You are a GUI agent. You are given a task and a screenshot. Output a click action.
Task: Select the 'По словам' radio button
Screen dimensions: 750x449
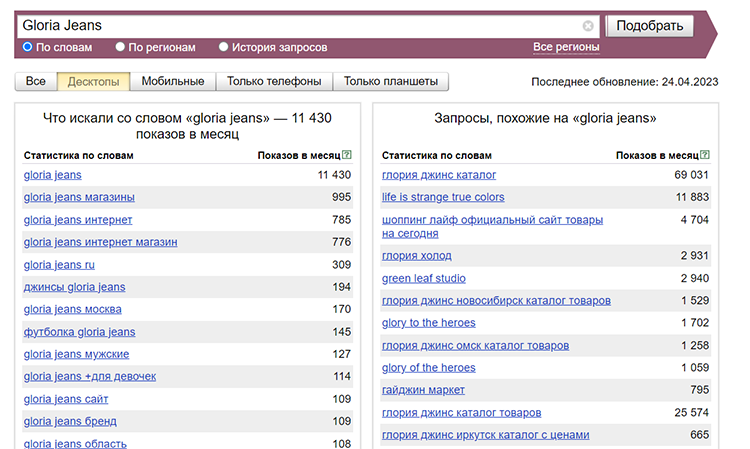[x=28, y=47]
